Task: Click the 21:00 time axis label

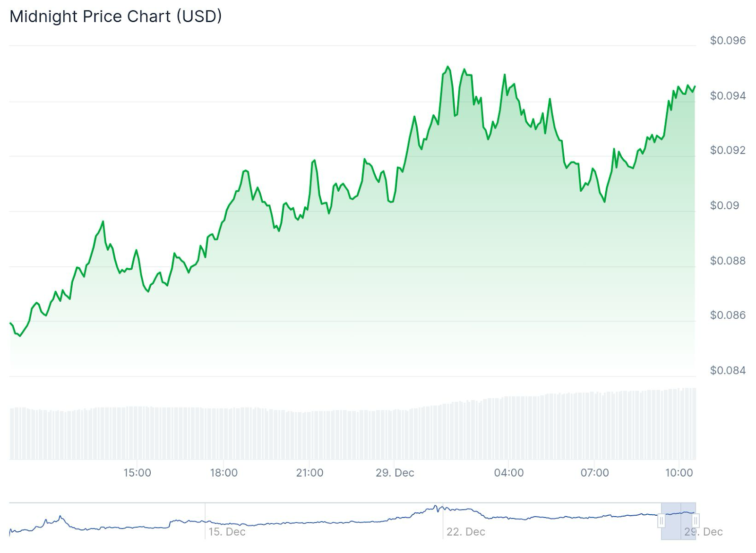Action: coord(310,473)
